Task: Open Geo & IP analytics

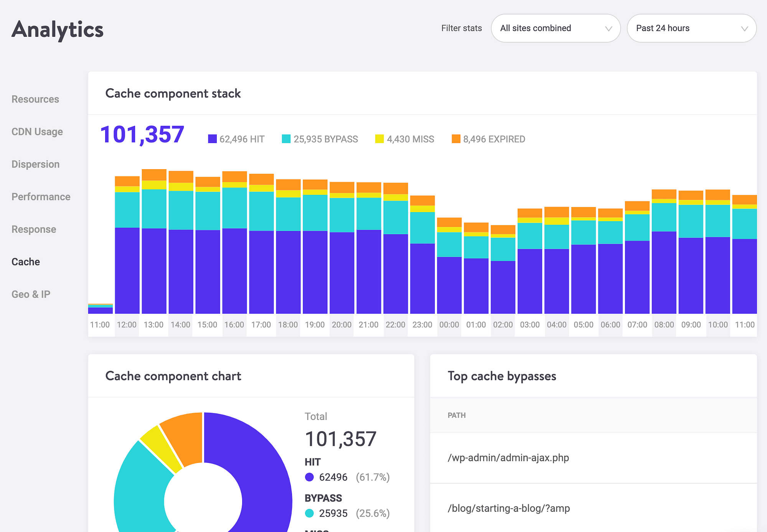Action: tap(31, 295)
